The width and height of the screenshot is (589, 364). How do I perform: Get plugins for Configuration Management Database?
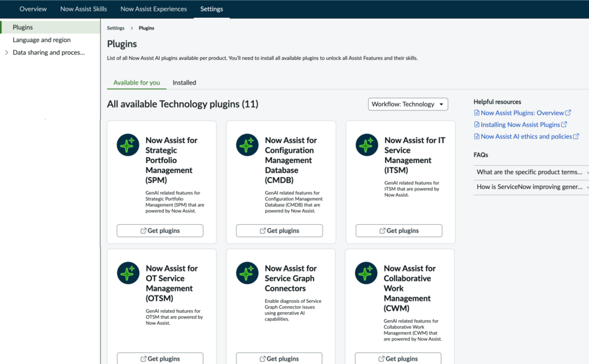pos(279,230)
